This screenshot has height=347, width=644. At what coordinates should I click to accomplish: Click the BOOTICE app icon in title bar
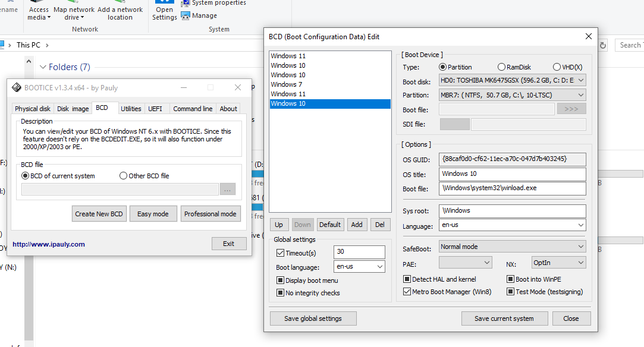(x=17, y=87)
